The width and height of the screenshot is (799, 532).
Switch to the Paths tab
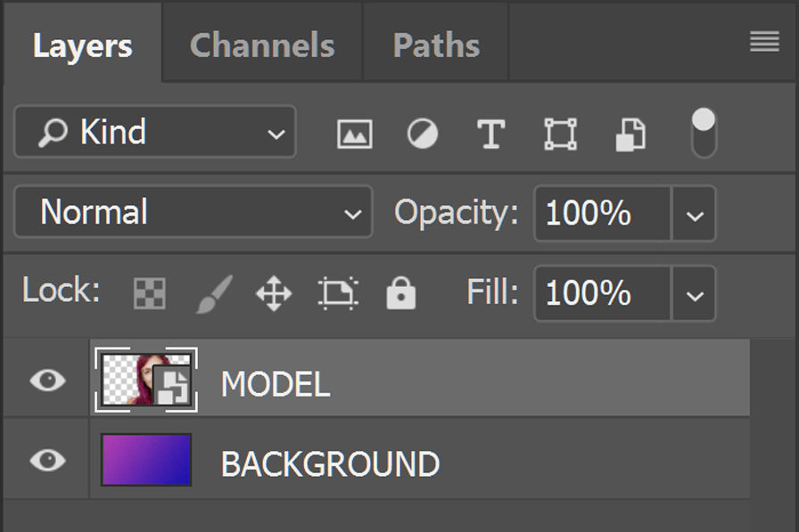point(436,45)
